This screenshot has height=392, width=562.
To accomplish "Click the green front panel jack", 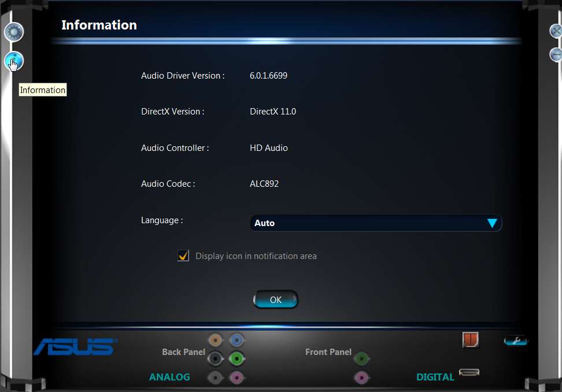I will (x=361, y=358).
